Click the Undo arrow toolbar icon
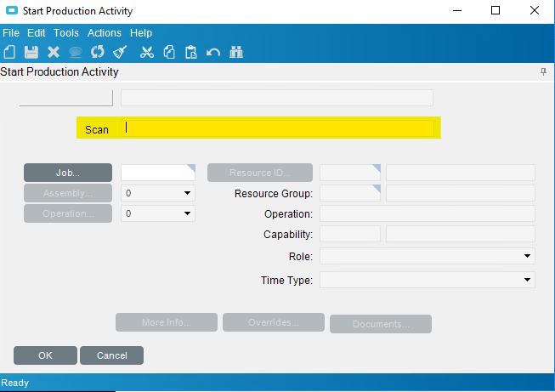Viewport: 555px width, 392px height. point(213,53)
